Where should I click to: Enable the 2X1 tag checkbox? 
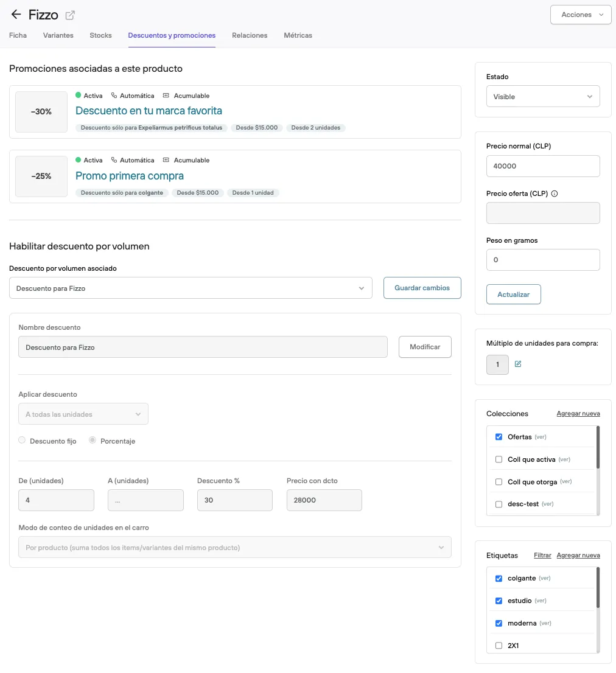pos(499,646)
